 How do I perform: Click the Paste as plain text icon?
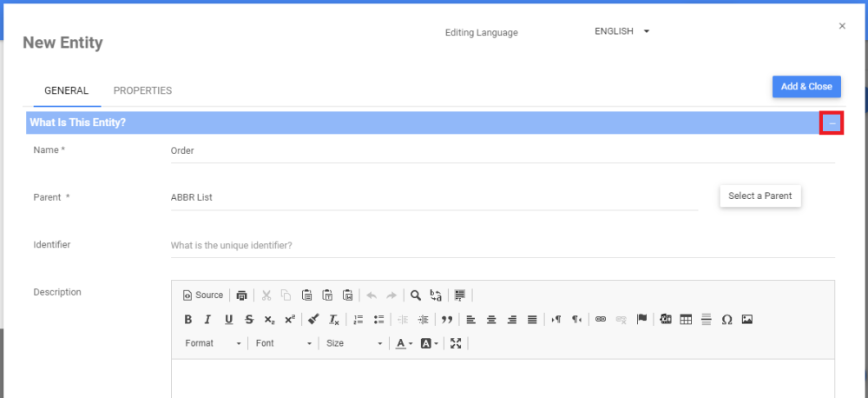(327, 295)
